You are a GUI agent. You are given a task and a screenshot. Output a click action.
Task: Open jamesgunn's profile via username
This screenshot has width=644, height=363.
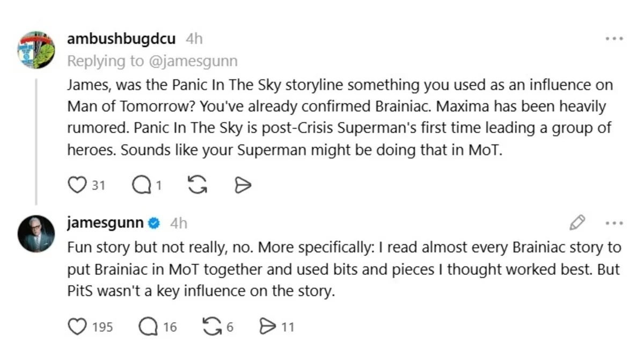click(105, 223)
